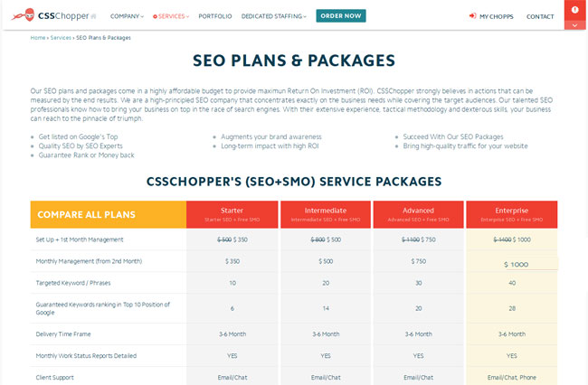Click the CSSChopper brand name text
Screen dimensions: 588x385
[x=63, y=15]
